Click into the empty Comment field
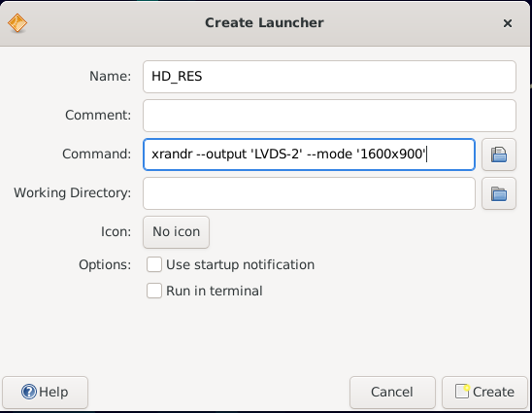 (x=329, y=116)
